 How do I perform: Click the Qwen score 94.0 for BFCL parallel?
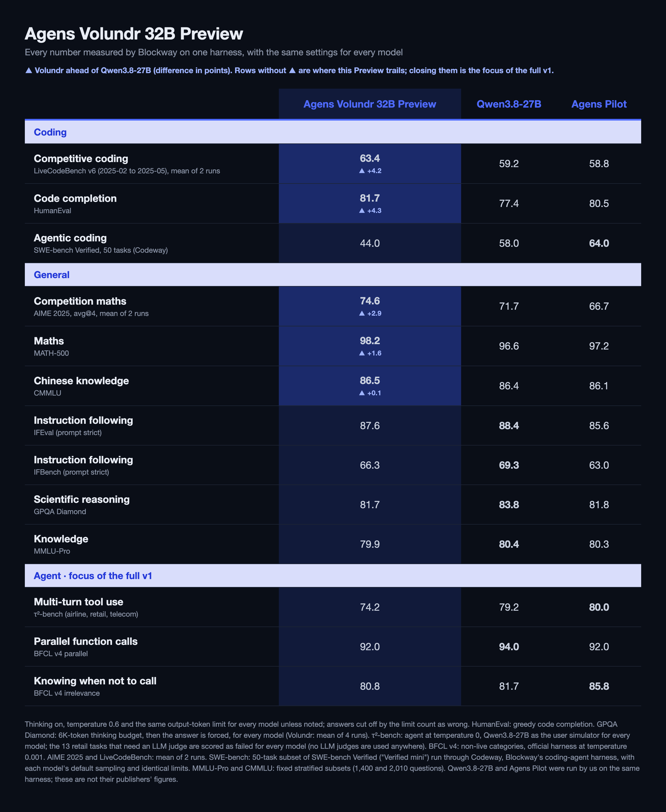(509, 647)
